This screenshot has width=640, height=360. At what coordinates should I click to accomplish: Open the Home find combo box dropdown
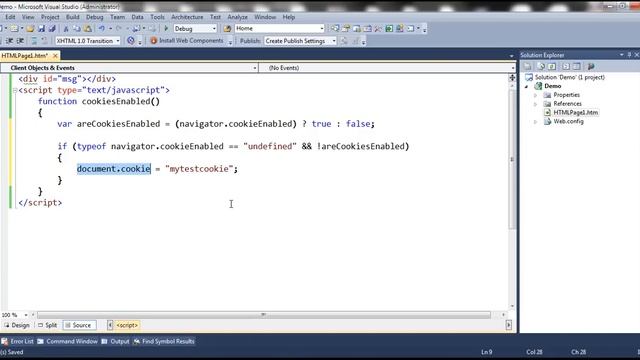click(322, 29)
